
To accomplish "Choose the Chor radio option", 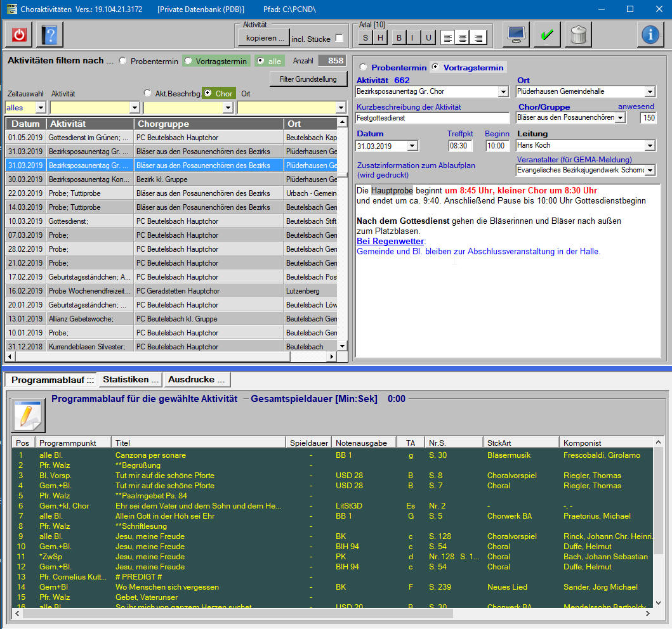I will coord(208,93).
